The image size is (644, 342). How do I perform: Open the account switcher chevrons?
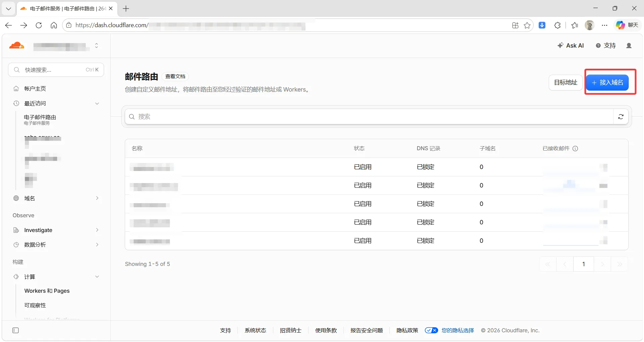coord(97,46)
